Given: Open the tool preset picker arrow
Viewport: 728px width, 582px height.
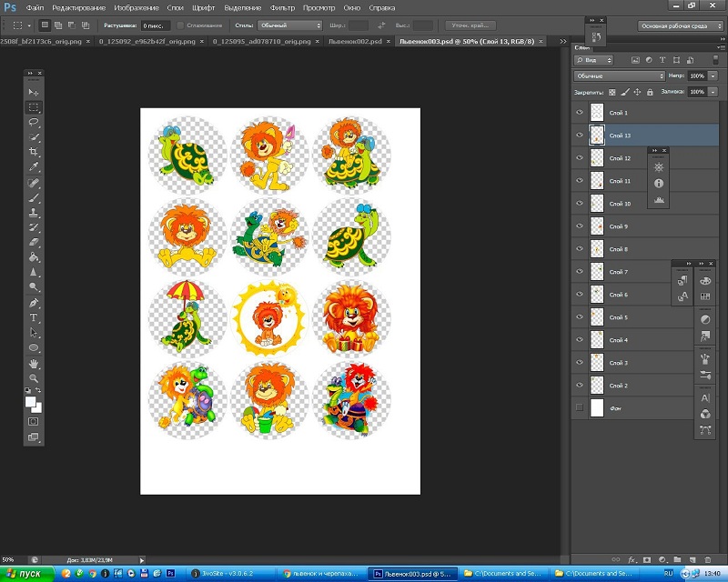Looking at the screenshot, I should pos(29,25).
